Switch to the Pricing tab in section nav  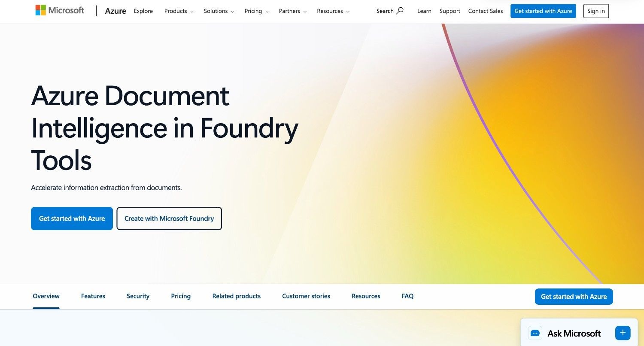[181, 296]
